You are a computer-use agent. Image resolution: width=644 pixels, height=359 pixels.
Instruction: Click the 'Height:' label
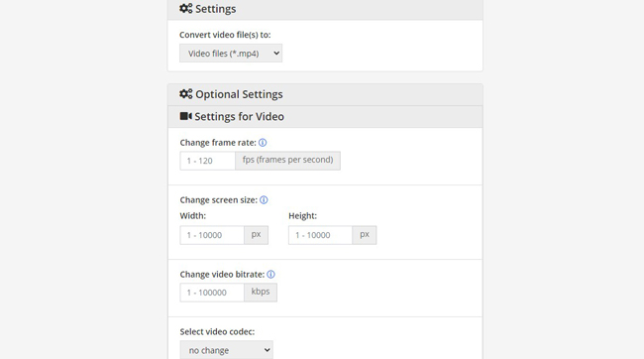[x=303, y=216]
